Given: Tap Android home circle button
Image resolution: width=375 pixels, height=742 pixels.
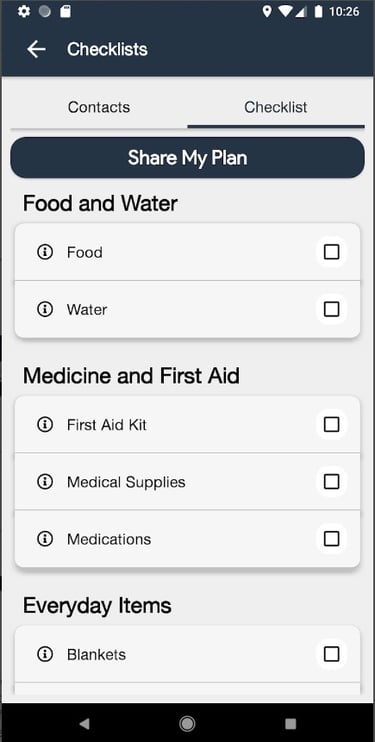Looking at the screenshot, I should click(188, 723).
